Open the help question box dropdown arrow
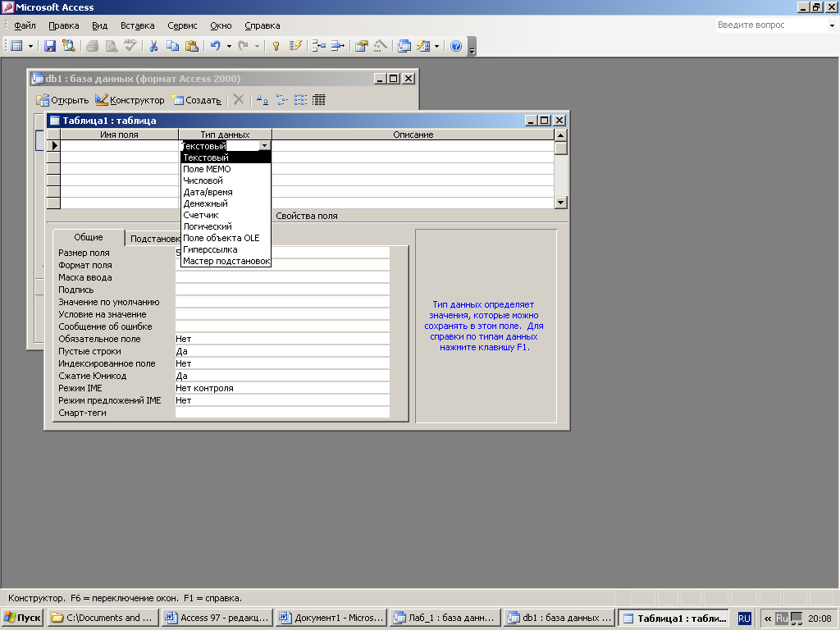 832,25
